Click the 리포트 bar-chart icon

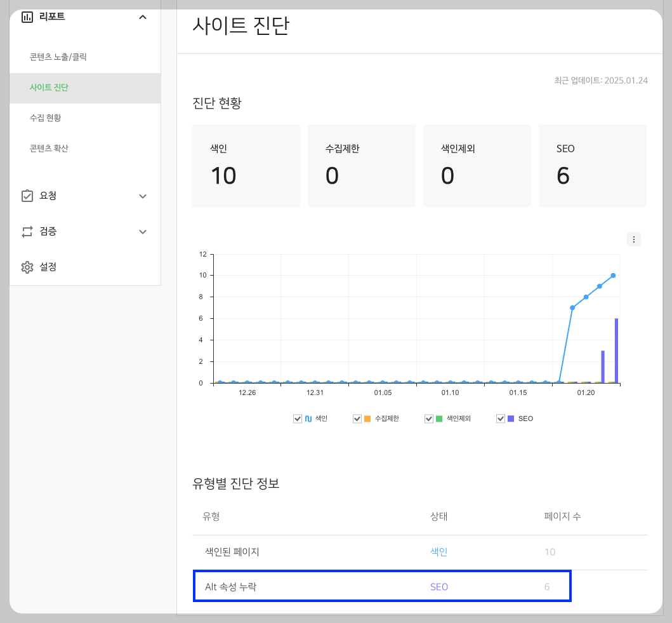click(26, 17)
